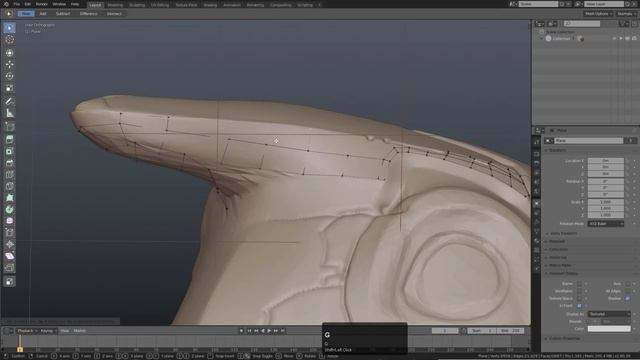Open the Edit menu

coord(27,4)
